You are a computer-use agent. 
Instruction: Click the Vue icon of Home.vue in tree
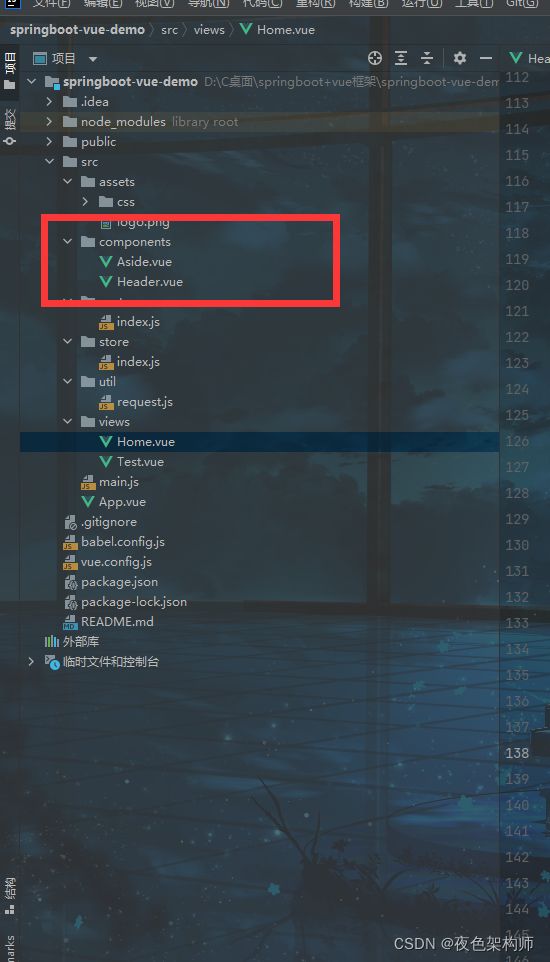tap(106, 442)
